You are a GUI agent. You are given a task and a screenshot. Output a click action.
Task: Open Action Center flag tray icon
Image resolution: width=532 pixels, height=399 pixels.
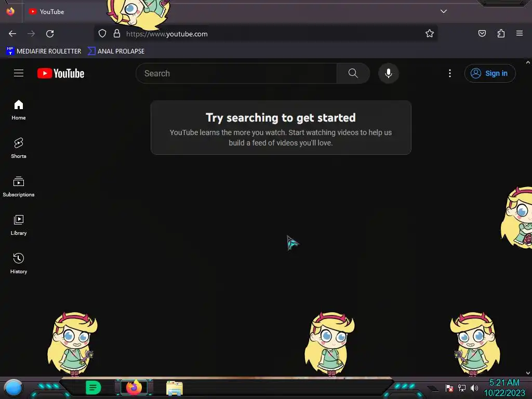pos(449,388)
